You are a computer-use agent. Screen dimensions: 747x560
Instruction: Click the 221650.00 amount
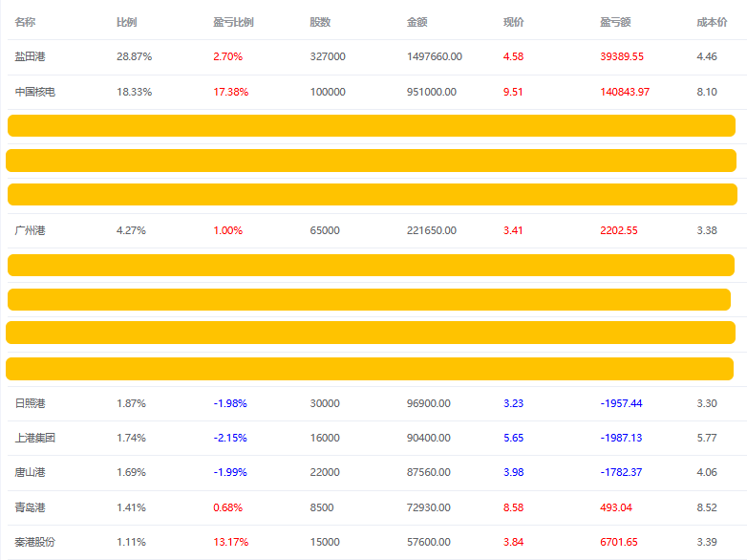pyautogui.click(x=432, y=230)
